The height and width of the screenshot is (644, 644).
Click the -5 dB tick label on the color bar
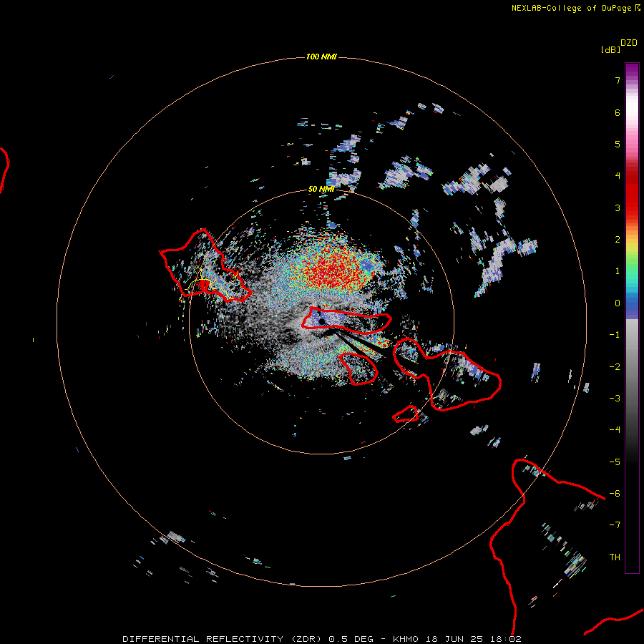615,462
